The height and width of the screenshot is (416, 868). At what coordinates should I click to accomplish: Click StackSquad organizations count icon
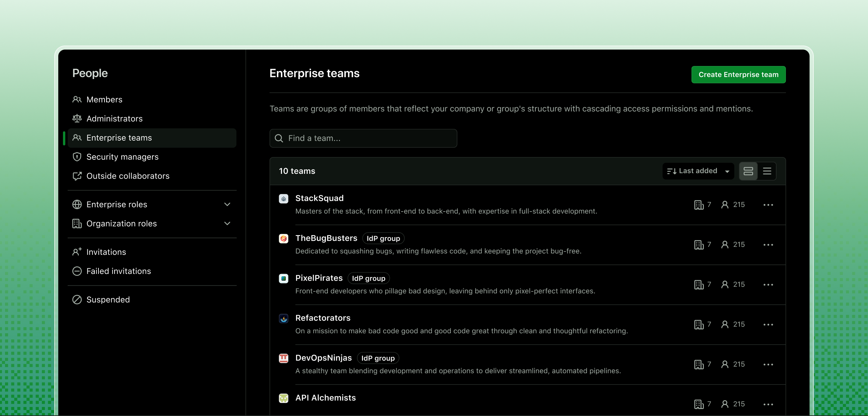click(699, 205)
